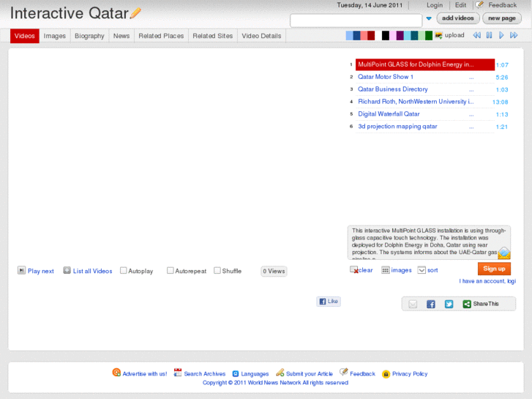This screenshot has height=399, width=532.
Task: Click the Edit link in top bar
Action: pyautogui.click(x=460, y=5)
